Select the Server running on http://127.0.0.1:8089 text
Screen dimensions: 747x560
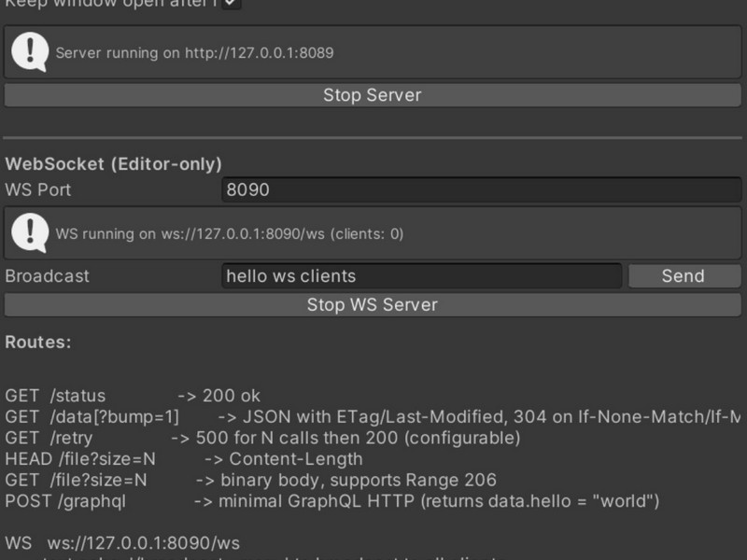click(x=194, y=53)
